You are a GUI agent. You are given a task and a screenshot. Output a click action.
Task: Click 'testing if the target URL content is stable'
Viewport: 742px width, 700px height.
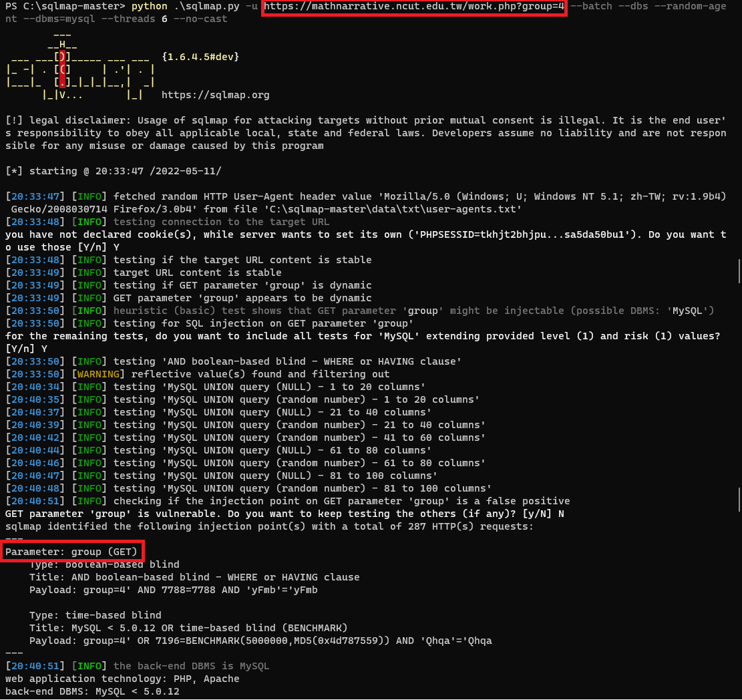tap(188, 260)
